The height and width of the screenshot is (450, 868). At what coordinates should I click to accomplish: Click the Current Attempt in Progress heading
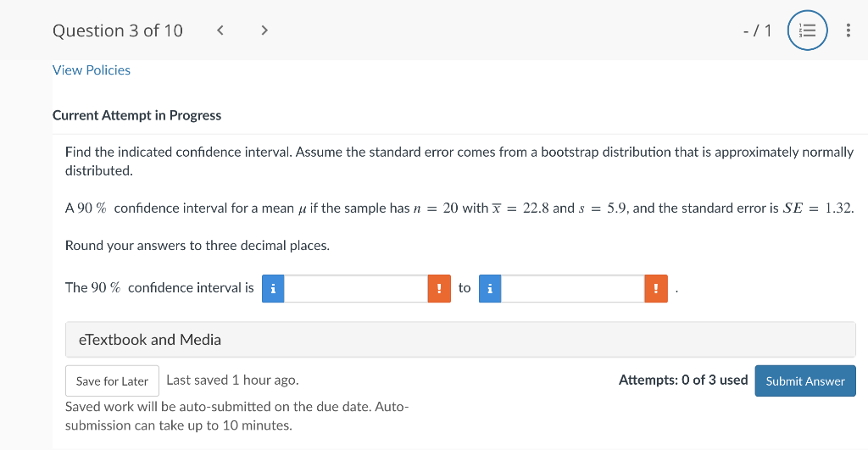tap(136, 115)
